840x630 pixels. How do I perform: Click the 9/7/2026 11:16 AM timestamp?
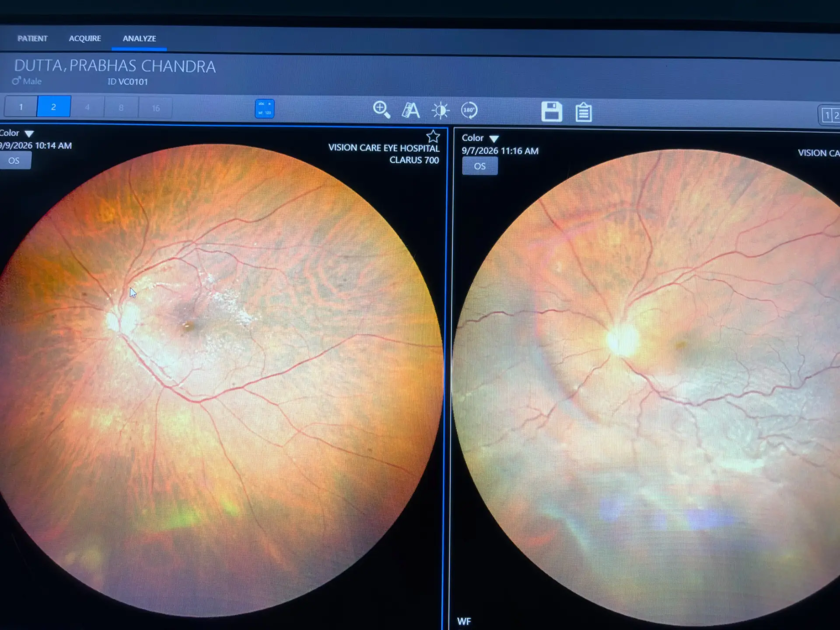coord(500,151)
